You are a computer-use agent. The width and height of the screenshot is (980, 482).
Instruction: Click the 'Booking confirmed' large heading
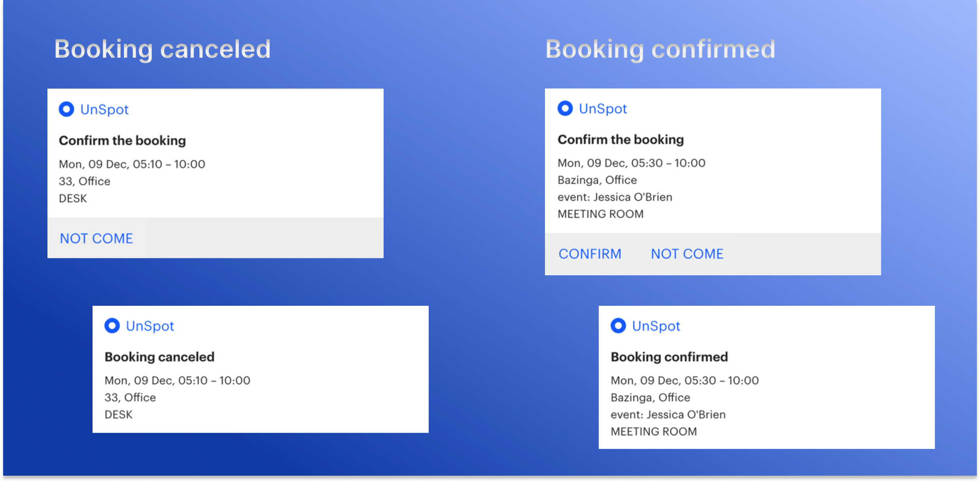point(660,49)
